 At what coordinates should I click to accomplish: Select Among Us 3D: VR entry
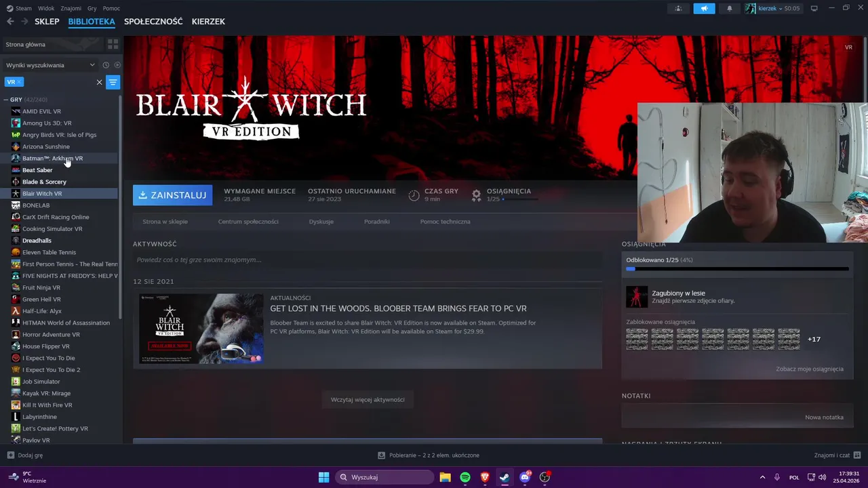click(x=60, y=123)
